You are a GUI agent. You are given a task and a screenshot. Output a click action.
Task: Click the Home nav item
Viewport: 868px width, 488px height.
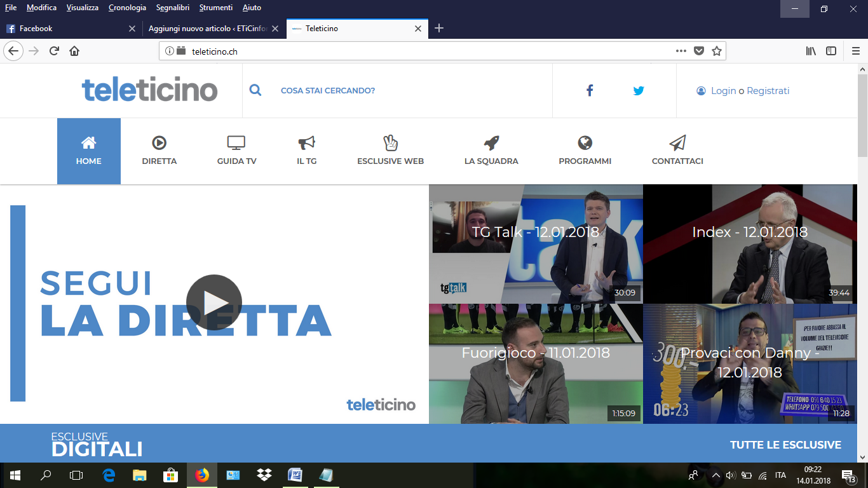pyautogui.click(x=89, y=151)
